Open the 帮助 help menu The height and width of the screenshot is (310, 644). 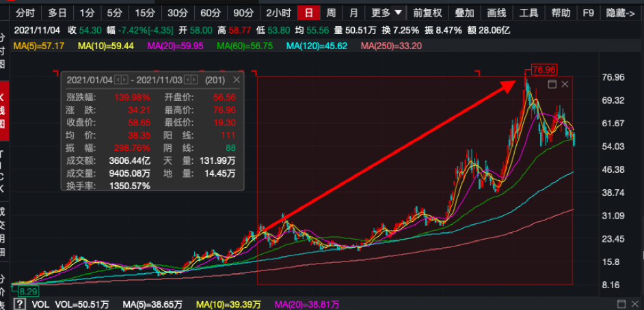click(x=561, y=13)
